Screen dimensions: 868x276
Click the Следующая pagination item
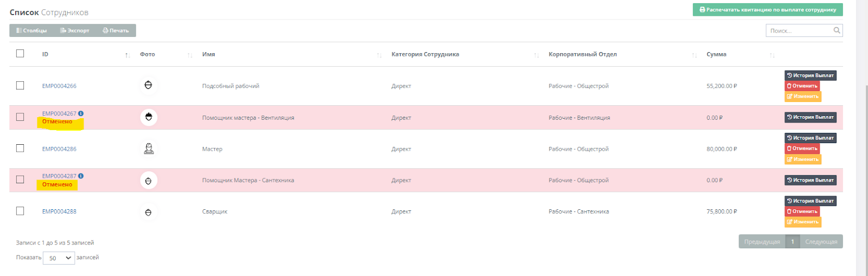tap(821, 241)
